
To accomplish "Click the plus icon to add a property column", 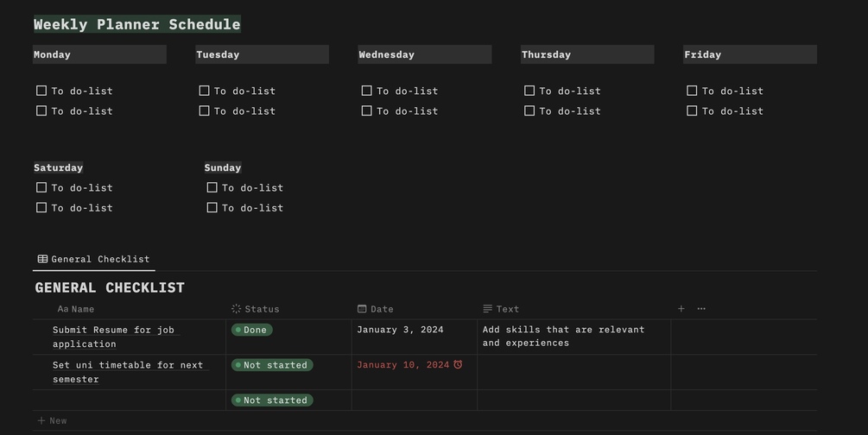I will [x=681, y=309].
